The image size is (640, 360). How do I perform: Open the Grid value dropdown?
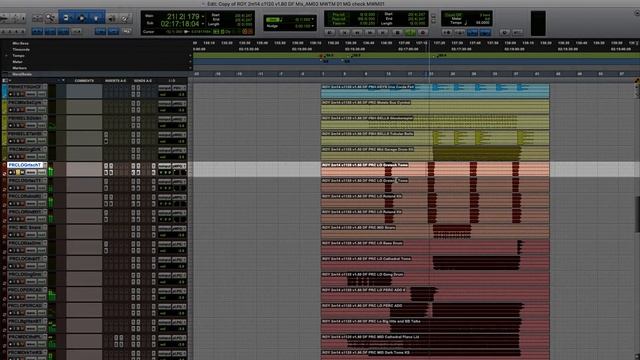click(313, 19)
